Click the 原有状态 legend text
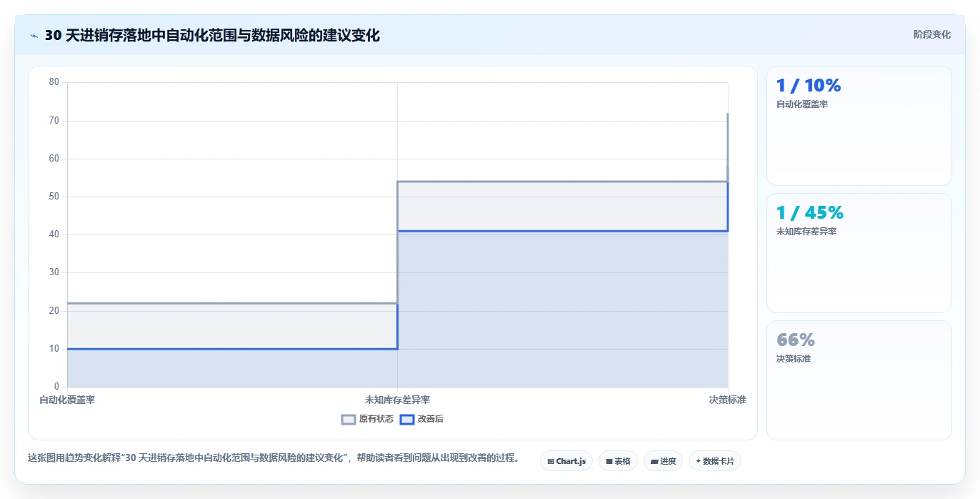Image resolution: width=980 pixels, height=499 pixels. (376, 419)
